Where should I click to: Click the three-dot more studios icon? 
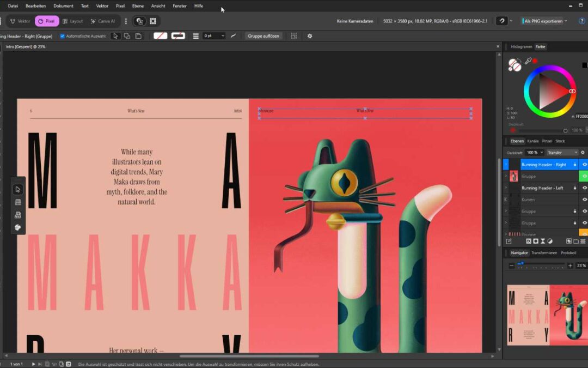(x=126, y=21)
